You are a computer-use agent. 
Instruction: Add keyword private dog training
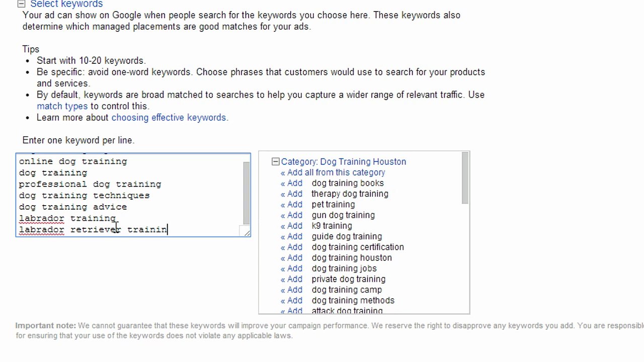coord(291,279)
